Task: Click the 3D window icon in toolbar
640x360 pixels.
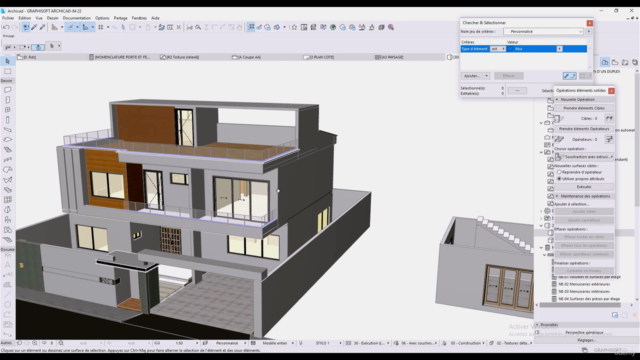Action: click(x=381, y=27)
